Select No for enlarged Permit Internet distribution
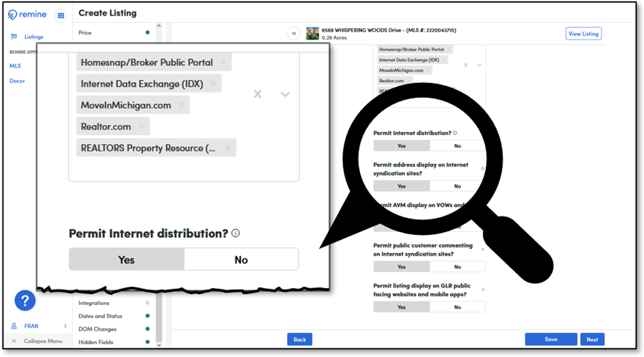Screen dimensions: 644x357 point(241,260)
